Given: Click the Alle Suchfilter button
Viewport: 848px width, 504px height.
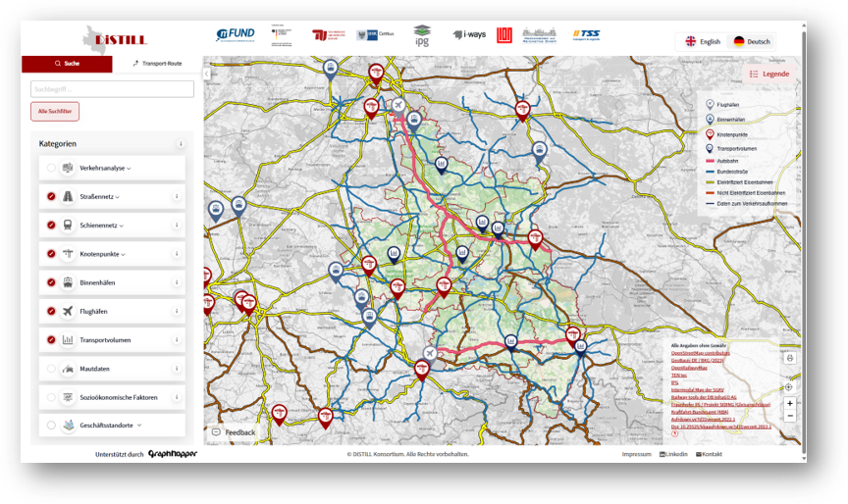Looking at the screenshot, I should [55, 111].
